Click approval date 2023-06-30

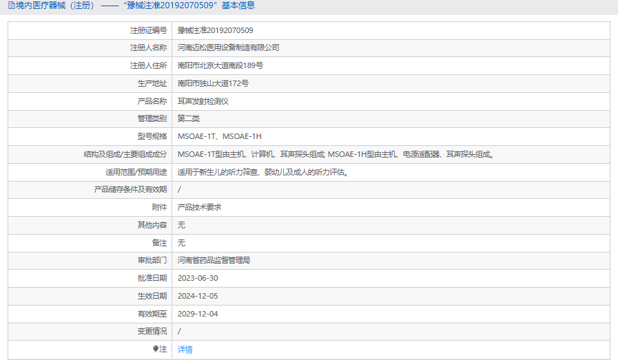[198, 278]
